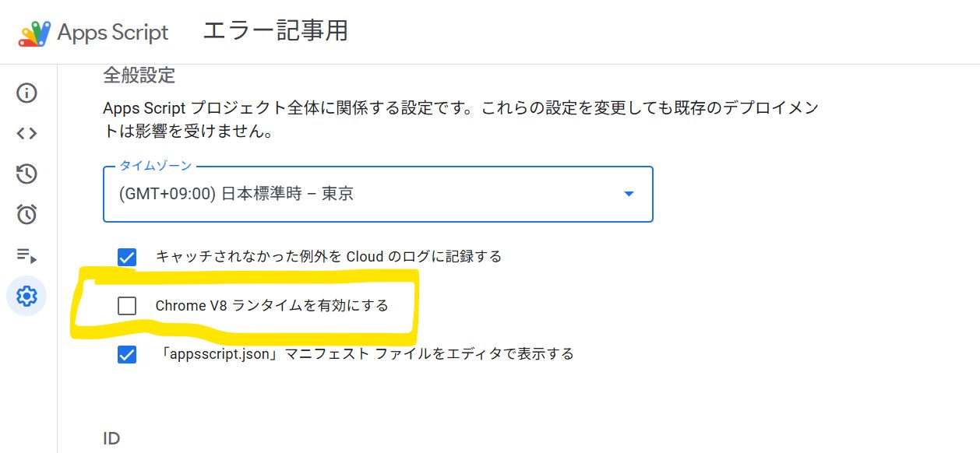Image resolution: width=980 pixels, height=453 pixels.
Task: Expand the timezone dropdown arrow
Action: [x=629, y=194]
